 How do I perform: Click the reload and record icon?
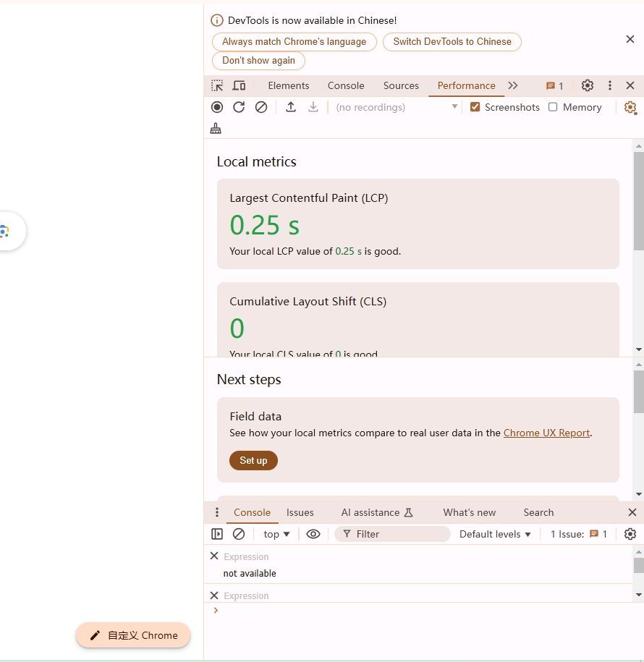pyautogui.click(x=239, y=107)
